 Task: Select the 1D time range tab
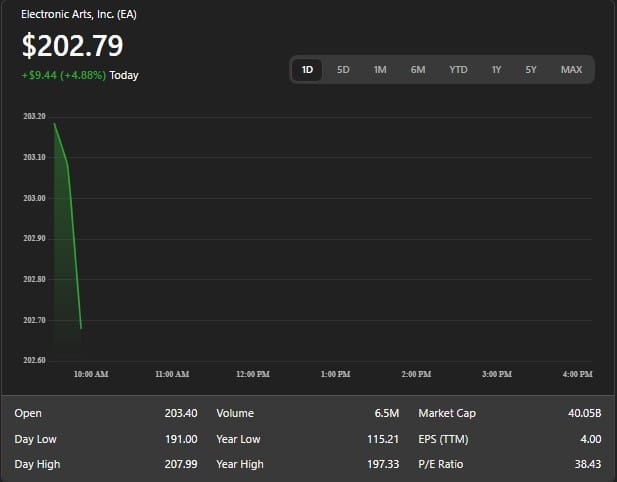[x=307, y=70]
